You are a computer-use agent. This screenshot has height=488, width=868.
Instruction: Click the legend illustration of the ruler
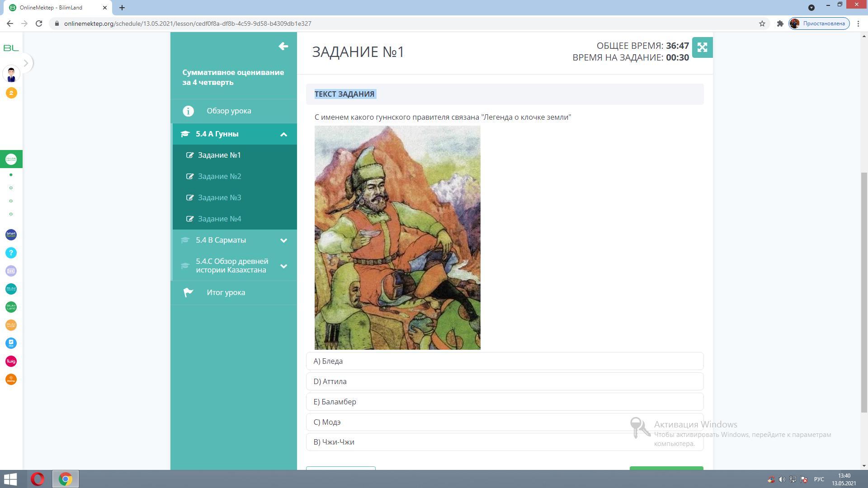[x=397, y=238]
